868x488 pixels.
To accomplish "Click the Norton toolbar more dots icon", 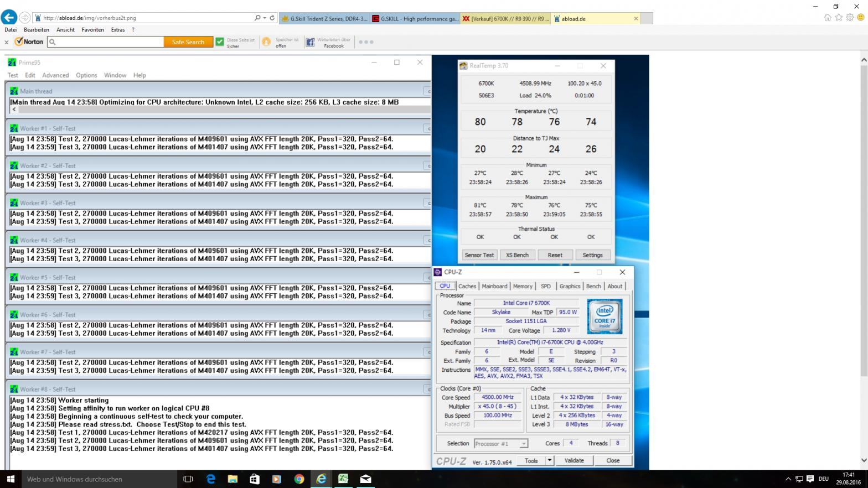I will point(366,42).
